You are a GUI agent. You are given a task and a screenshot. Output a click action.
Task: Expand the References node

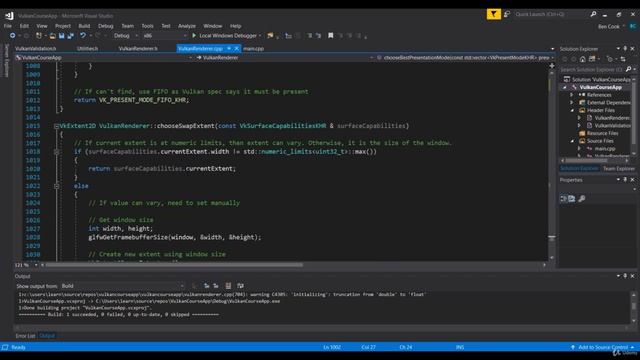coord(572,95)
